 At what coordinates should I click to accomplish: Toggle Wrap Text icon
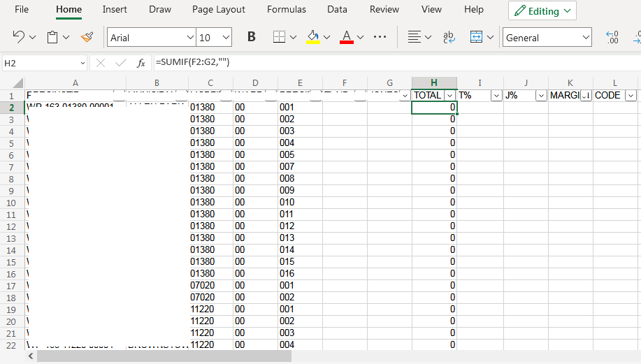click(449, 37)
